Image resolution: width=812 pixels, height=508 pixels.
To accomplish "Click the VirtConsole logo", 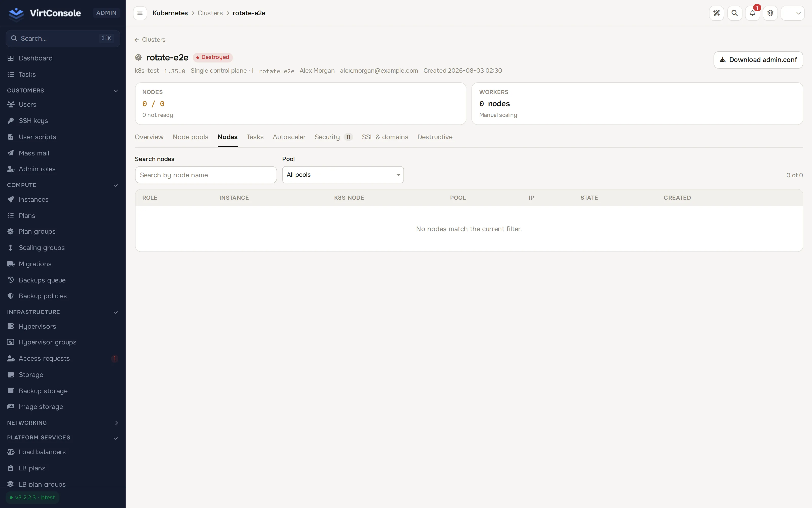I will (x=45, y=13).
